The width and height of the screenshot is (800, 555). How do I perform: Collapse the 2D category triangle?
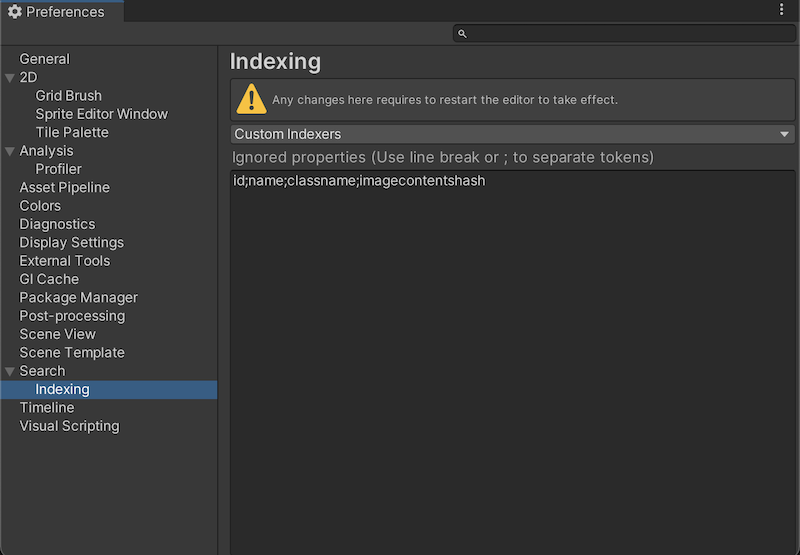pyautogui.click(x=10, y=78)
